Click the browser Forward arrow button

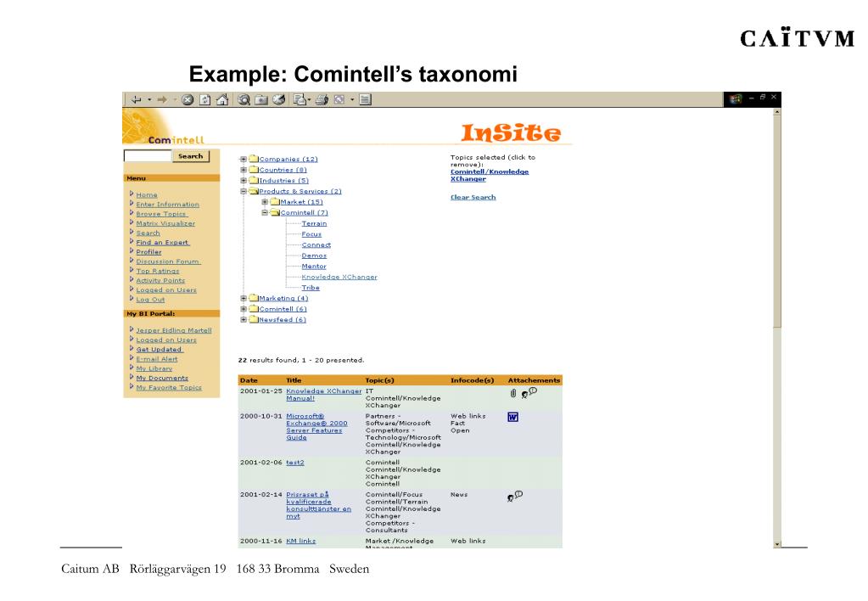[x=162, y=99]
